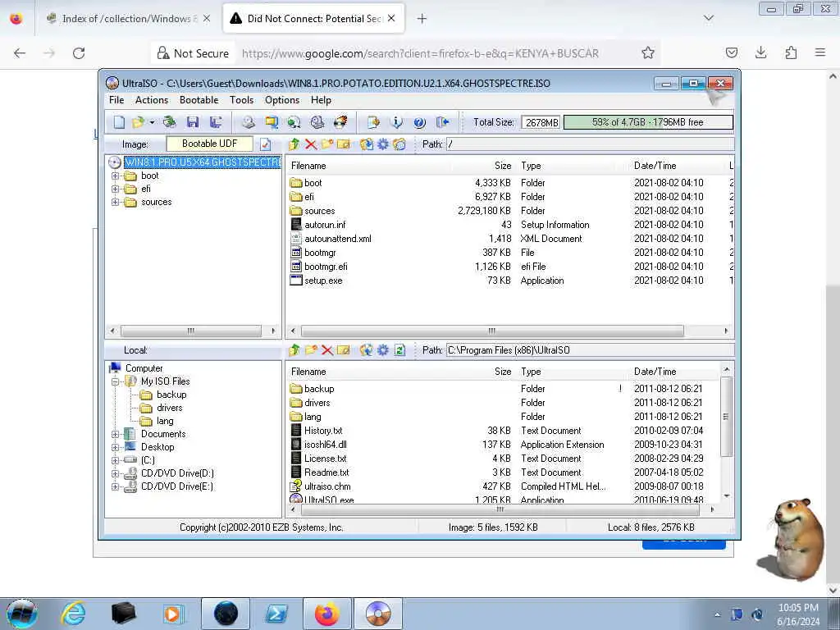Click the red Delete X in the Local toolbar
Image resolution: width=840 pixels, height=630 pixels.
327,350
